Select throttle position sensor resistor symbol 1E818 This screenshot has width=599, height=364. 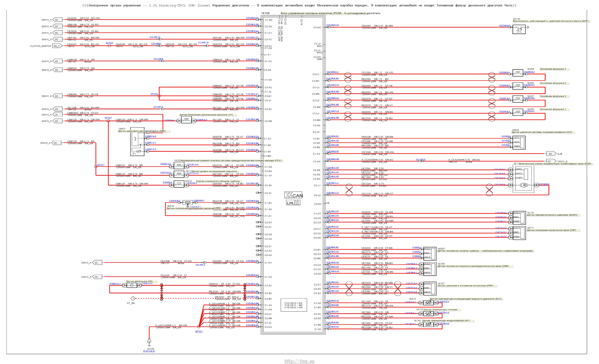187,203
